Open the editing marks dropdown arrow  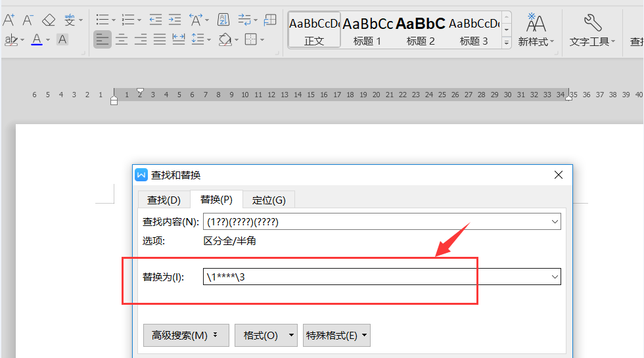256,20
